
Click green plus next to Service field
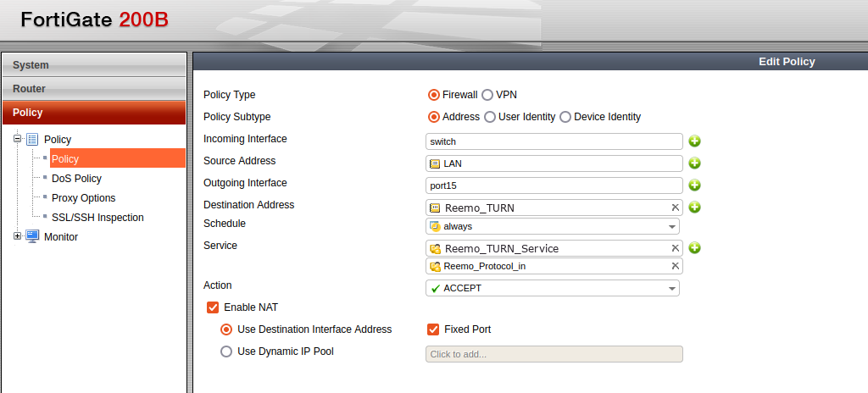coord(694,248)
